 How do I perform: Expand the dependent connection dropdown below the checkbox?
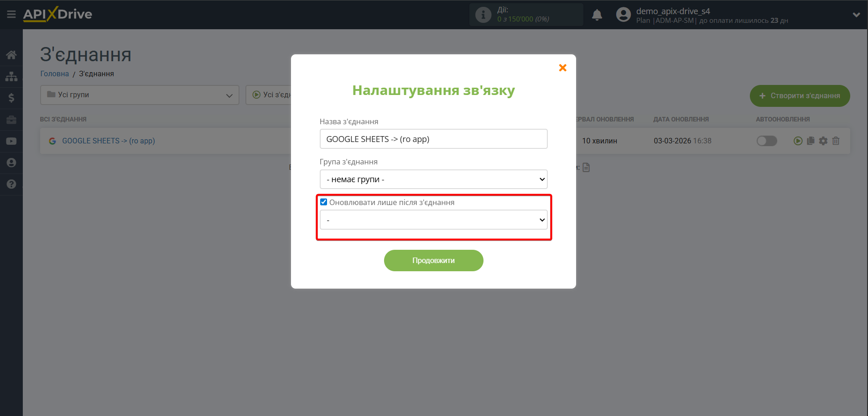[433, 220]
